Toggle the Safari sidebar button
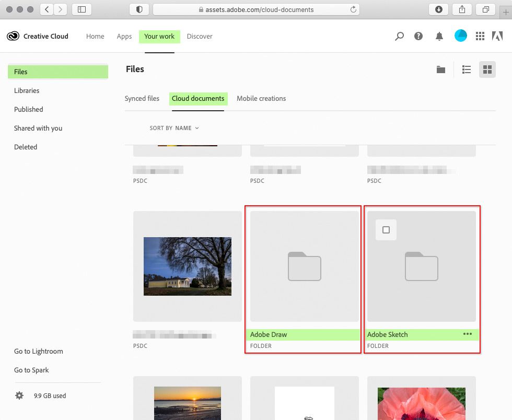This screenshot has height=420, width=512. pos(82,9)
